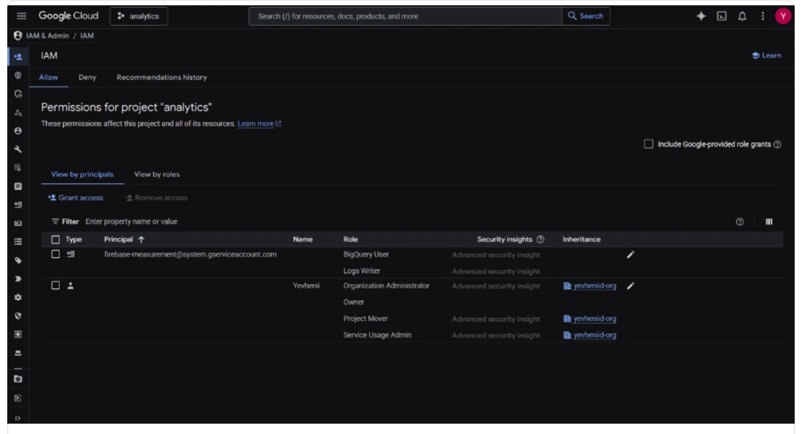Select the View by roles tab

(157, 174)
